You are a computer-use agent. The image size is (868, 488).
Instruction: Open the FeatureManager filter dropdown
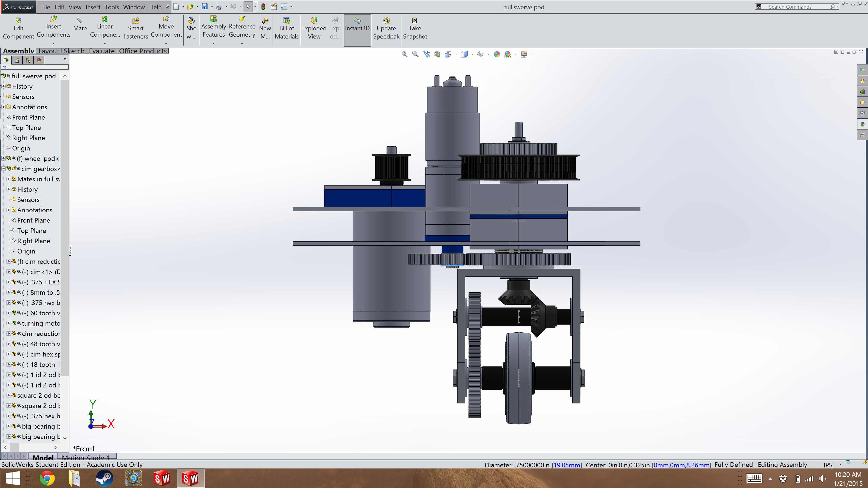click(6, 67)
